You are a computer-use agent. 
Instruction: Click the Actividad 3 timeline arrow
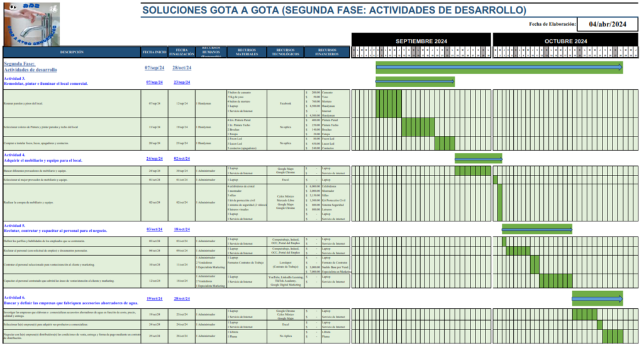click(x=414, y=82)
